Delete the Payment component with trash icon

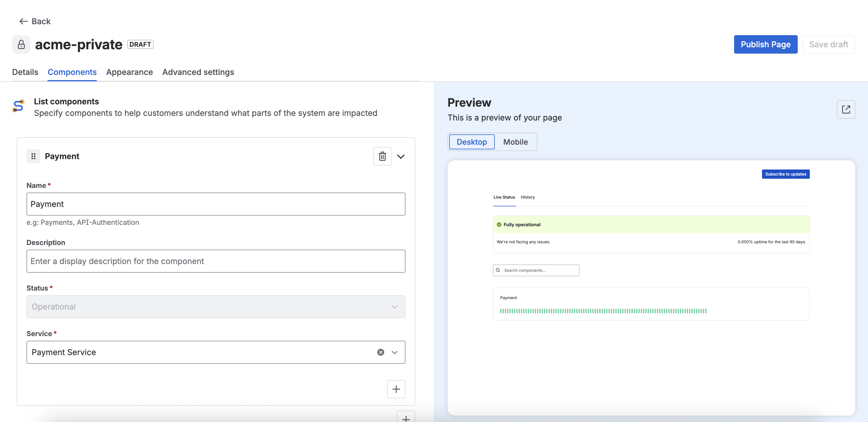(x=382, y=156)
